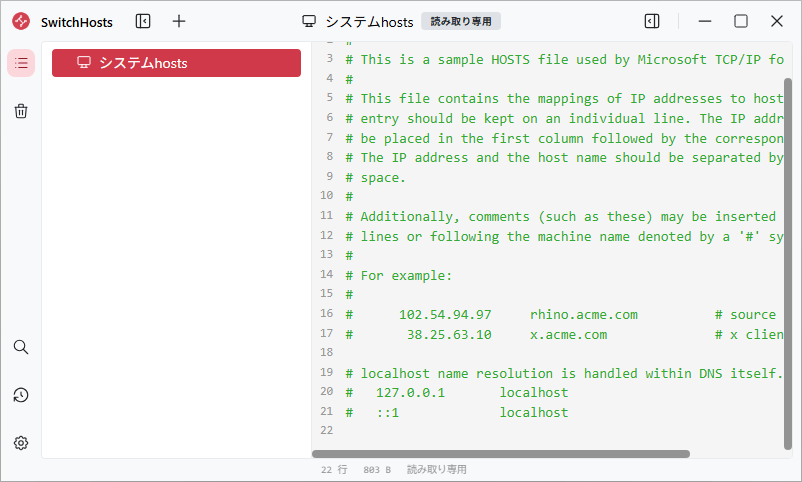Click horizontal scrollbar of hosts editor

coord(501,454)
